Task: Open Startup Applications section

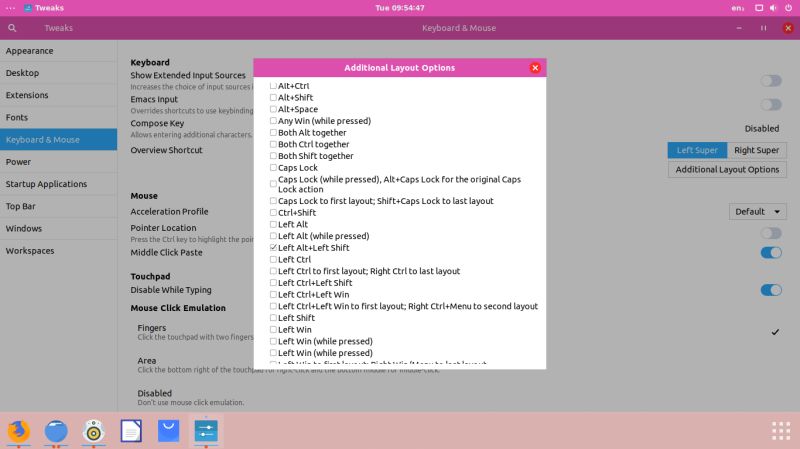Action: tap(58, 184)
